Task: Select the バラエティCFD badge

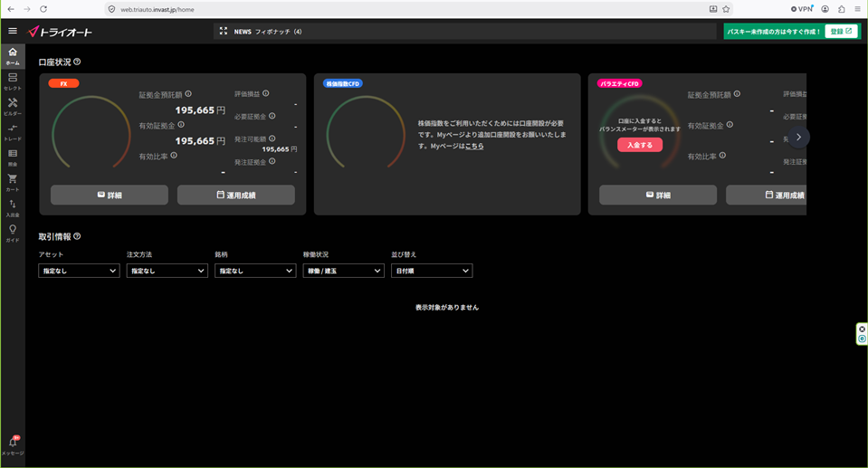Action: coord(619,83)
